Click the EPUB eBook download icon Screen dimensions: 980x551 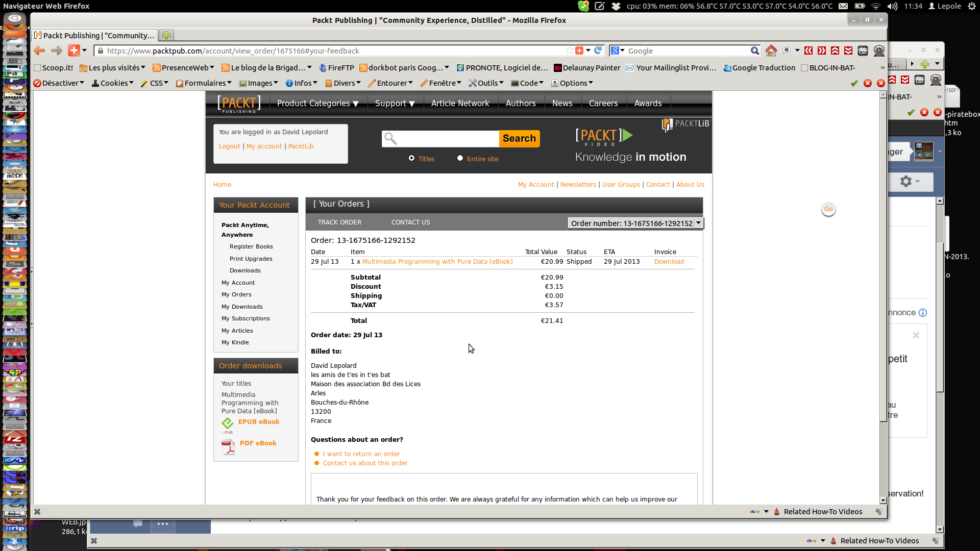(227, 423)
